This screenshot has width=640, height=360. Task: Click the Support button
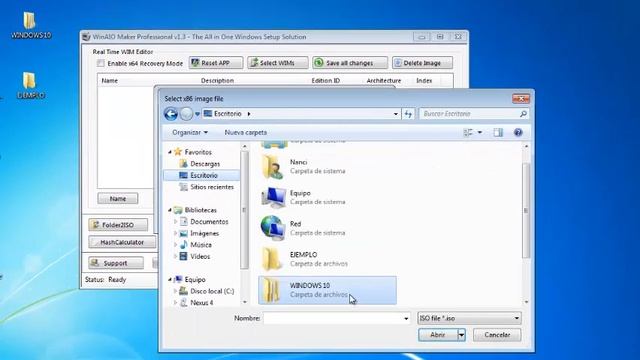116,263
